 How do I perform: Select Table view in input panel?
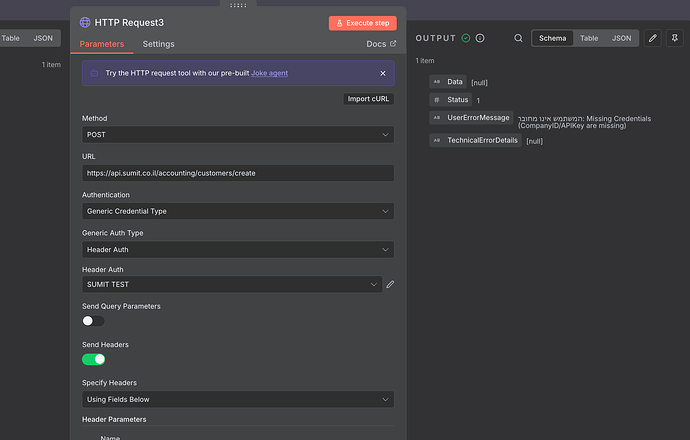11,38
